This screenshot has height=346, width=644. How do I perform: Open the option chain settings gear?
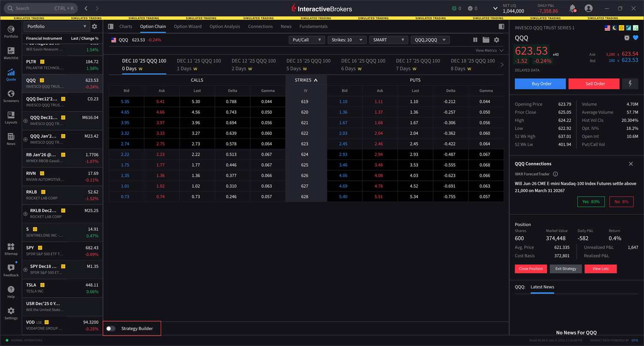[497, 39]
